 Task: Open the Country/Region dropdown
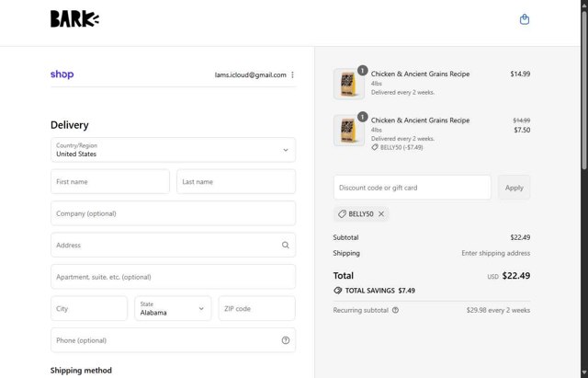click(x=173, y=150)
